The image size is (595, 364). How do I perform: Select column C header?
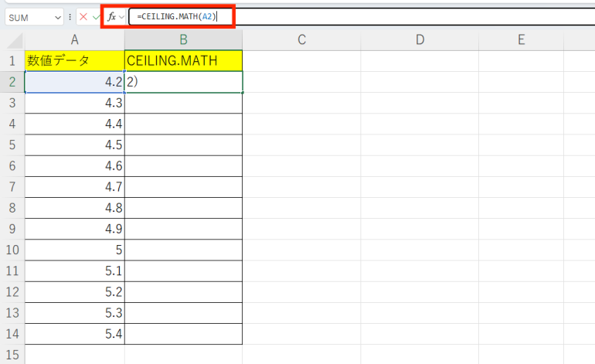point(301,40)
